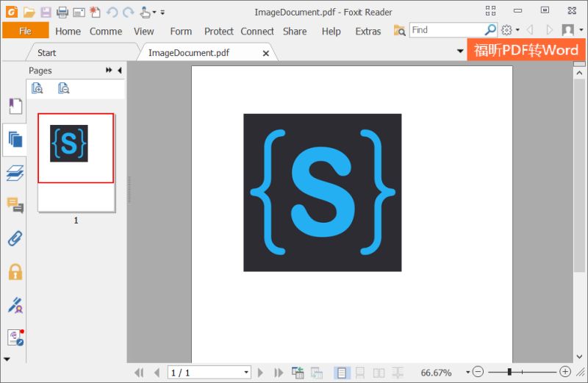Viewport: 588px width, 383px height.
Task: Click the advanced search folder icon
Action: coord(399,30)
